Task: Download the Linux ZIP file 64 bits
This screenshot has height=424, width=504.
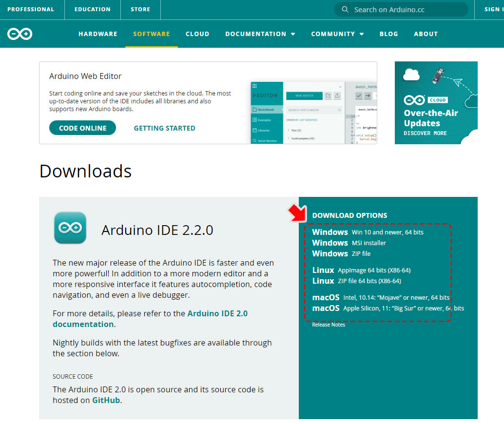Action: 357,281
